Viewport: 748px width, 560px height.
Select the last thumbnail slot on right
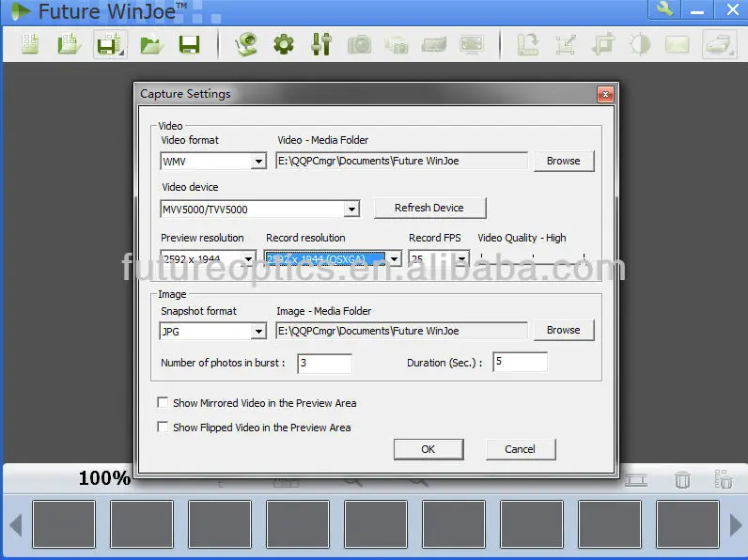[x=688, y=524]
